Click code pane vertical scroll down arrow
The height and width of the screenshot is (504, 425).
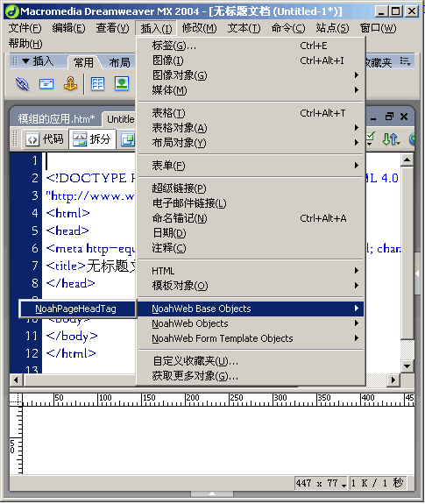[x=407, y=366]
